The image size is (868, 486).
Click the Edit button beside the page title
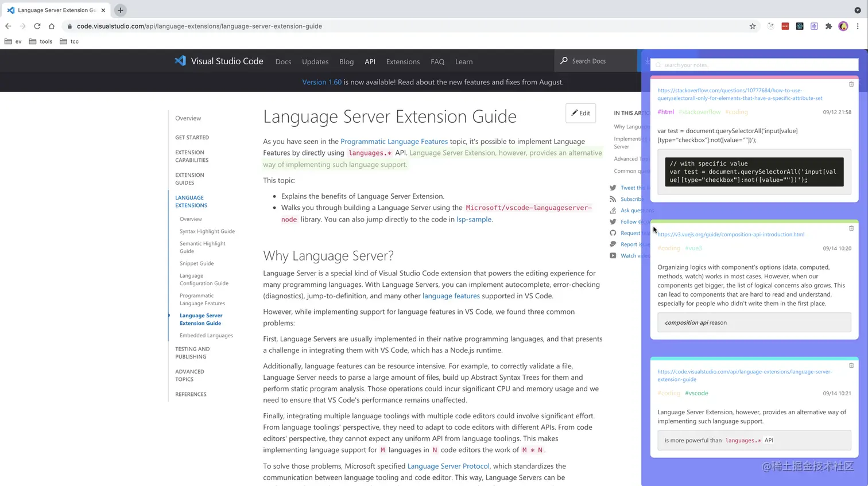580,113
